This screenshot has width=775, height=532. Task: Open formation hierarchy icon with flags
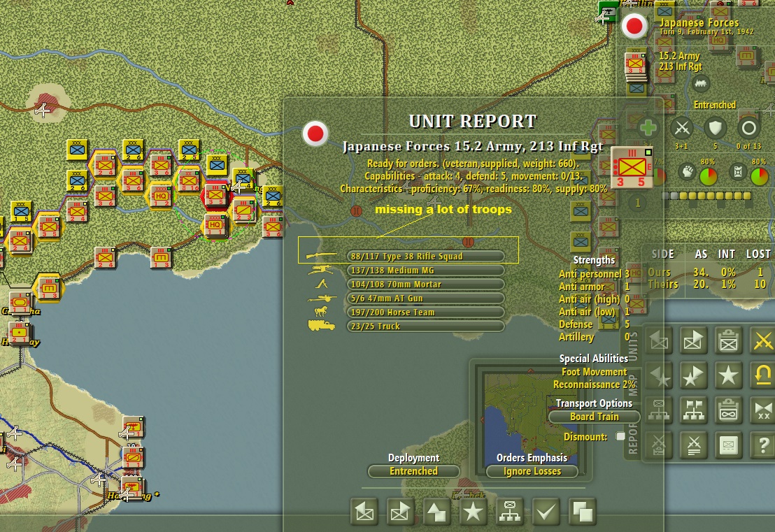point(693,410)
